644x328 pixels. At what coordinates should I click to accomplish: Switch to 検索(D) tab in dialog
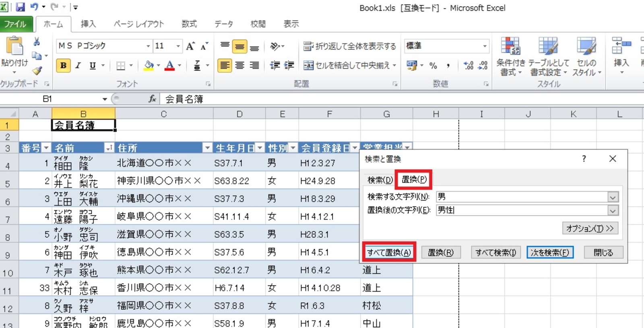[x=380, y=180]
